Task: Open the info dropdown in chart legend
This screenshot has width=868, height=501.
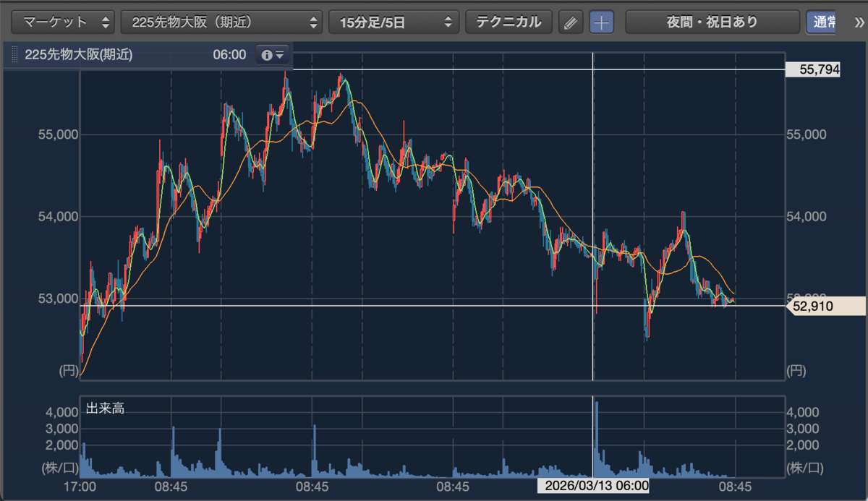Action: point(272,55)
